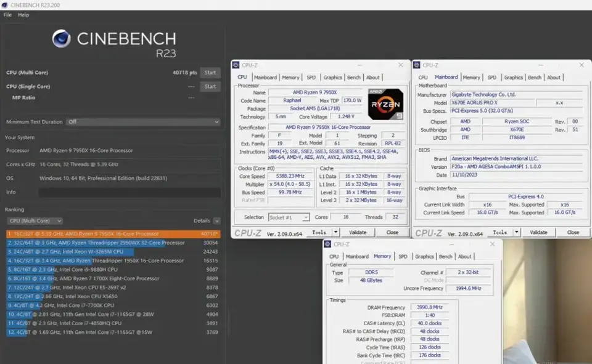Click the DRAM Frequency value 3990.8 MHz
This screenshot has height=364, width=592.
(x=430, y=307)
